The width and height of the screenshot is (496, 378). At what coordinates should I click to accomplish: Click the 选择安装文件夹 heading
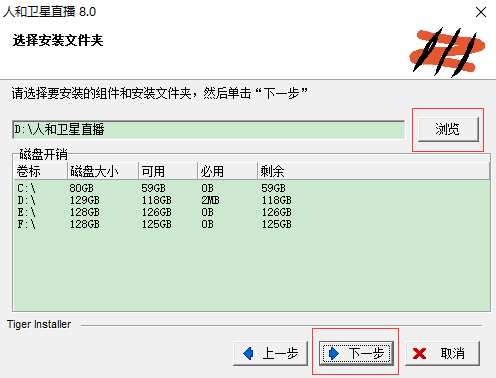pyautogui.click(x=58, y=41)
